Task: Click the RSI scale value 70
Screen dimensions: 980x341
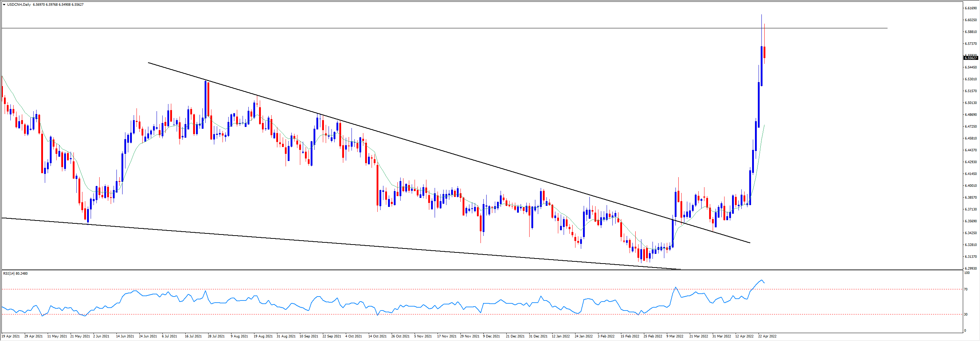Action: 966,289
